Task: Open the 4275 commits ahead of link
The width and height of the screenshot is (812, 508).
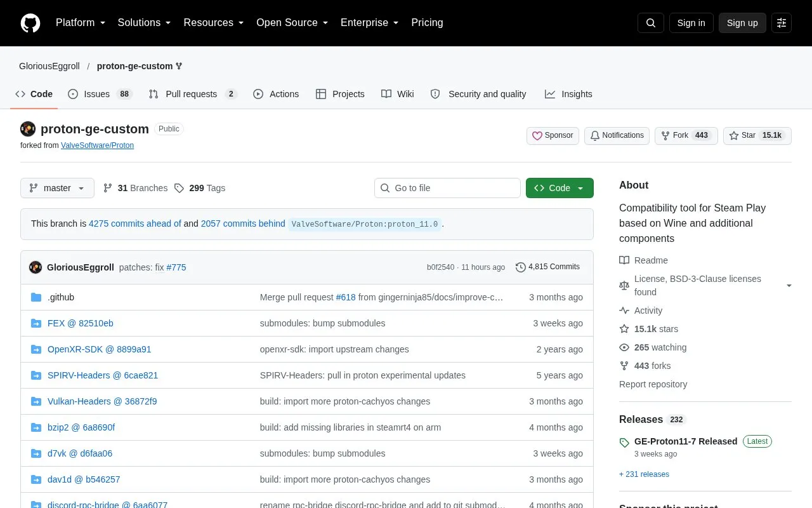Action: [135, 224]
